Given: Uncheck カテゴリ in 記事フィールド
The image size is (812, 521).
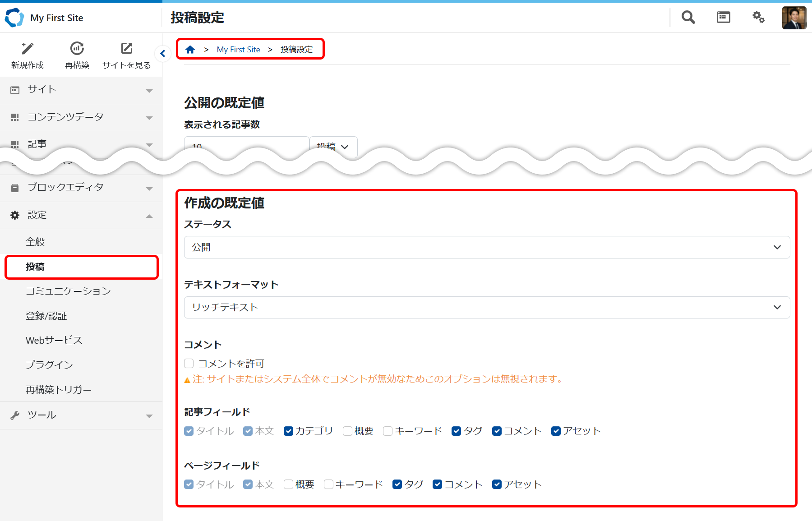Looking at the screenshot, I should pyautogui.click(x=288, y=431).
